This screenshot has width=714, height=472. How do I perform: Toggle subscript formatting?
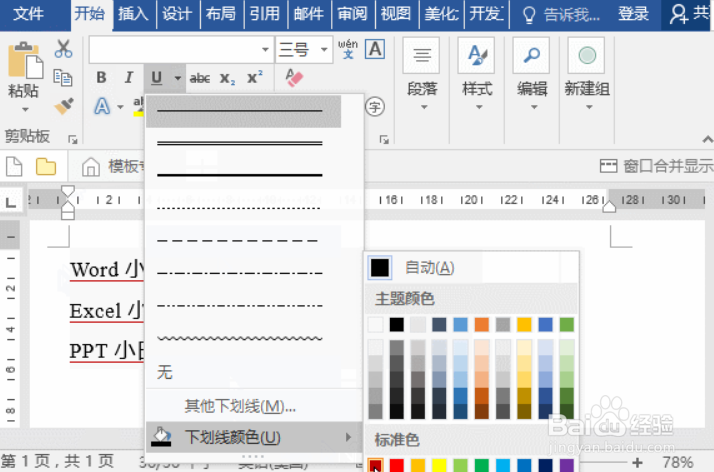(x=227, y=78)
